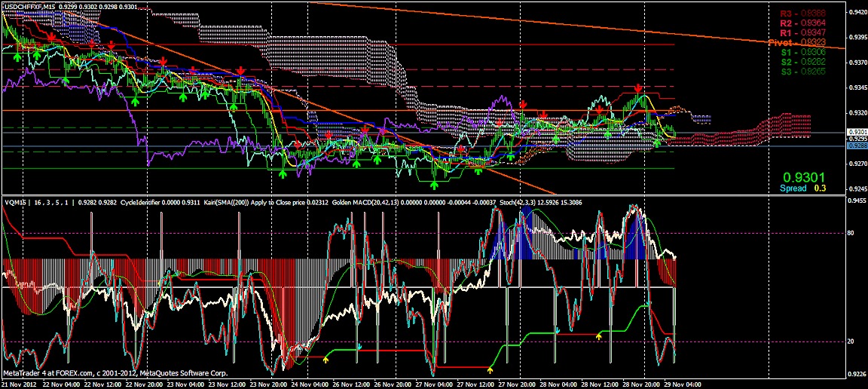Image resolution: width=868 pixels, height=389 pixels.
Task: Click the 21 Nov 2012 date label
Action: click(x=20, y=384)
